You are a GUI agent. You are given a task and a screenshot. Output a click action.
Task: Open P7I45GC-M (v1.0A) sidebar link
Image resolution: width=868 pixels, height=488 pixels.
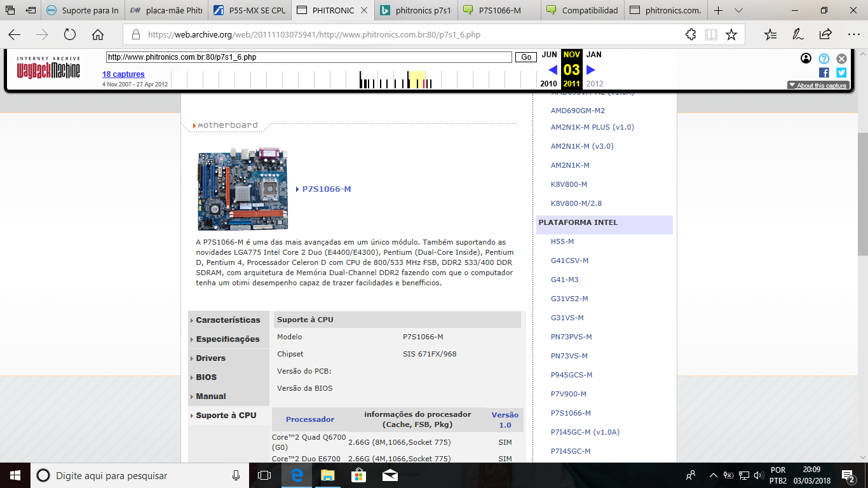585,432
